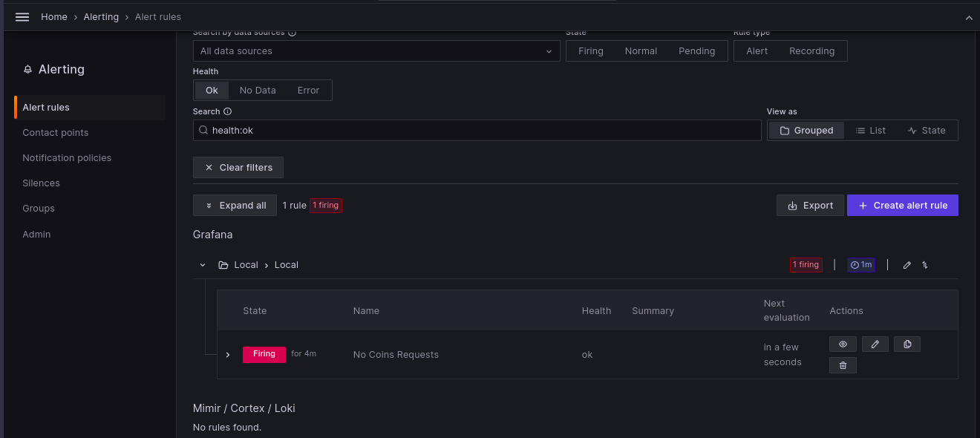Reorder rules in the Local group
Screen dimensions: 980x438
925,265
